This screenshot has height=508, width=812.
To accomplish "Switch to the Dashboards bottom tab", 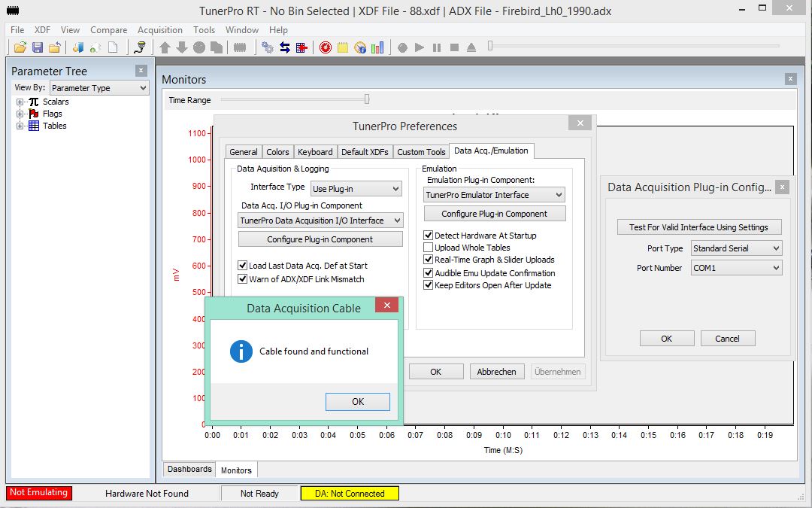I will [189, 469].
